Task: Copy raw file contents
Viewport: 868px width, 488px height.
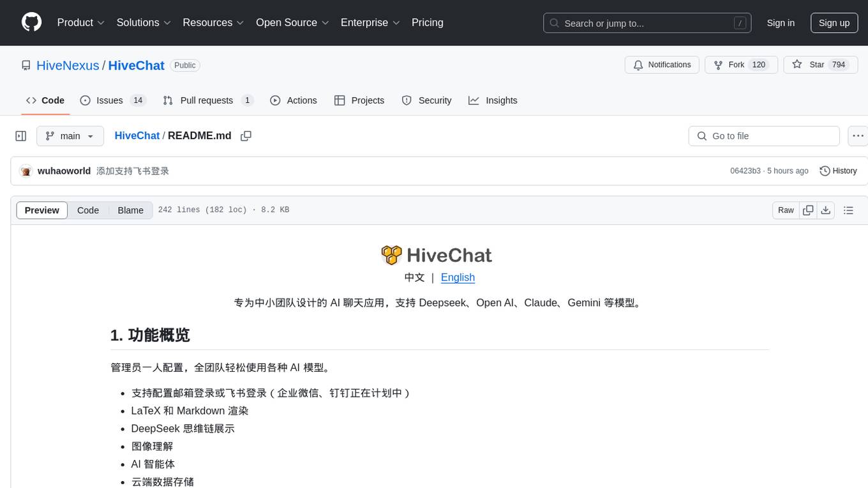Action: [x=808, y=210]
